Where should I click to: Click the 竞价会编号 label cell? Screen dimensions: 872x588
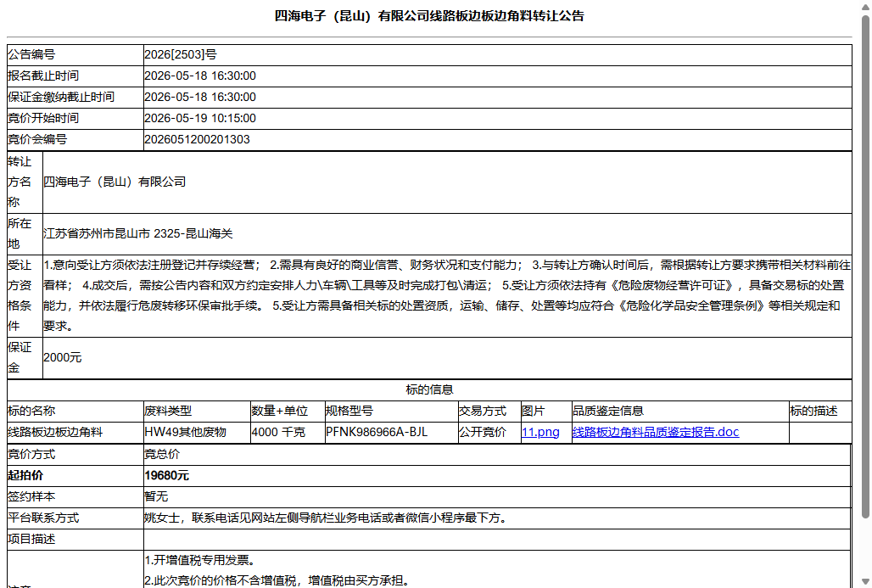(x=75, y=139)
